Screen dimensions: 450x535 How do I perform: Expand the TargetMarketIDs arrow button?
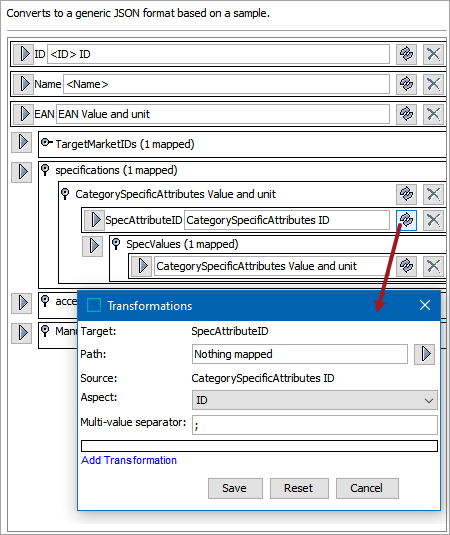pyautogui.click(x=21, y=142)
